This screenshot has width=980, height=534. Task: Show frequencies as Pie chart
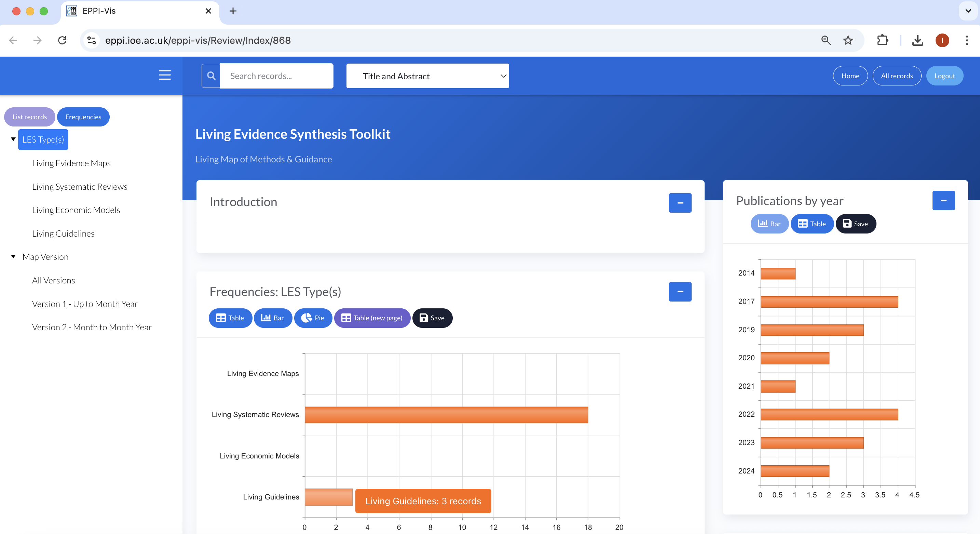click(313, 318)
